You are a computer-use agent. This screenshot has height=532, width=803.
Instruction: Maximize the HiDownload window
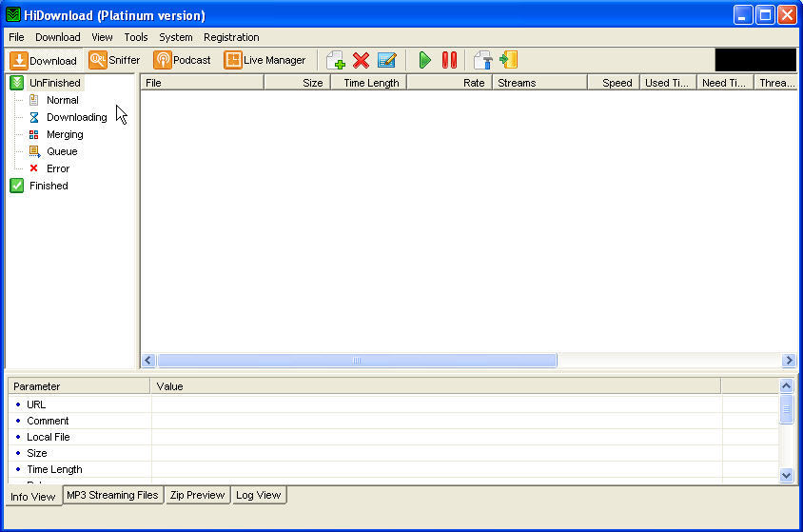point(765,15)
